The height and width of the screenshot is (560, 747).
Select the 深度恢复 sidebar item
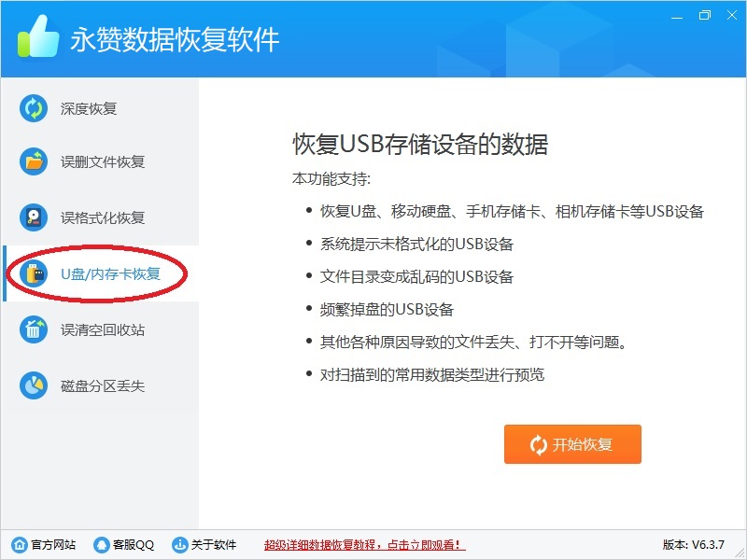click(x=101, y=108)
